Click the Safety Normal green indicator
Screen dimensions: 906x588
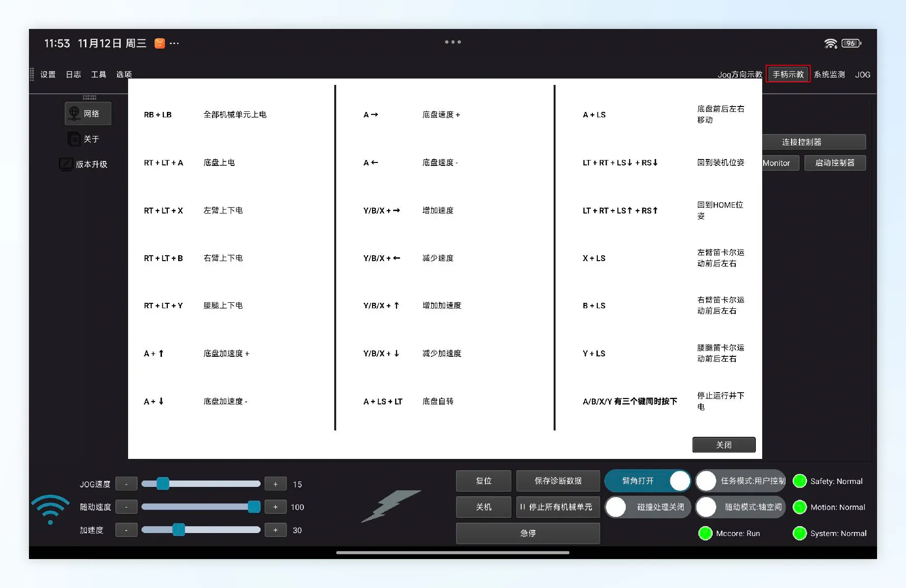click(x=799, y=481)
